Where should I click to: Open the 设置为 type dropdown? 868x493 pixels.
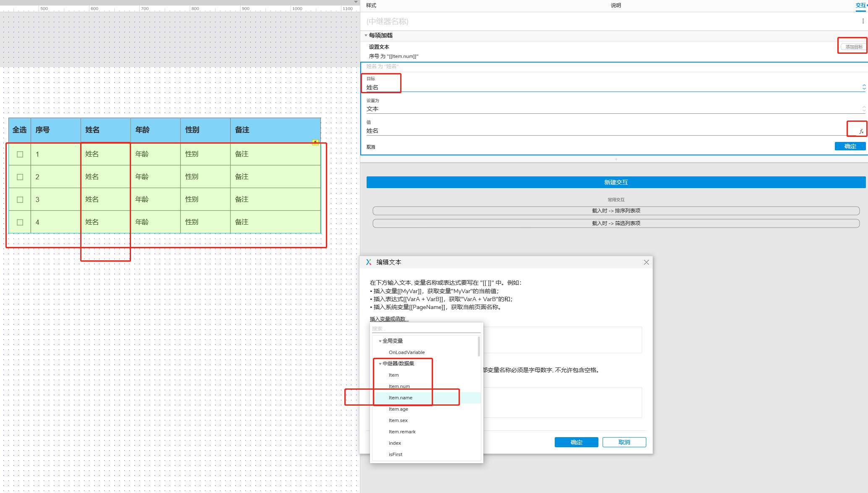coord(616,109)
